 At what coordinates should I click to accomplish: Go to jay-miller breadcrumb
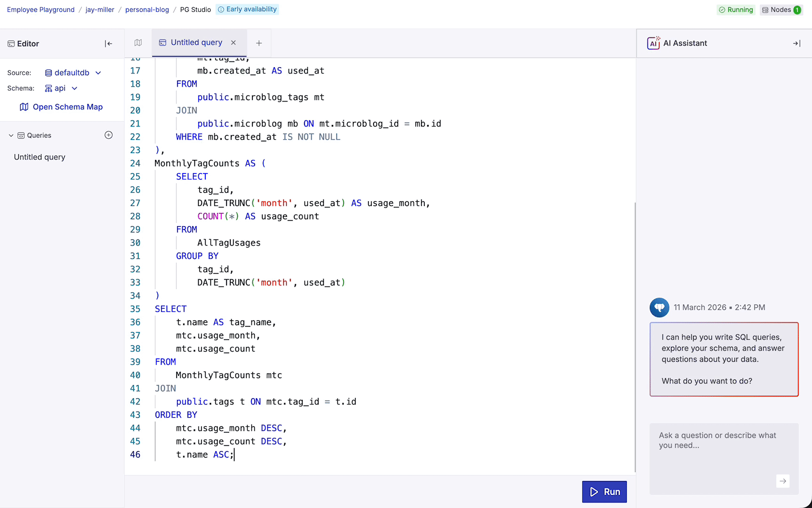100,10
